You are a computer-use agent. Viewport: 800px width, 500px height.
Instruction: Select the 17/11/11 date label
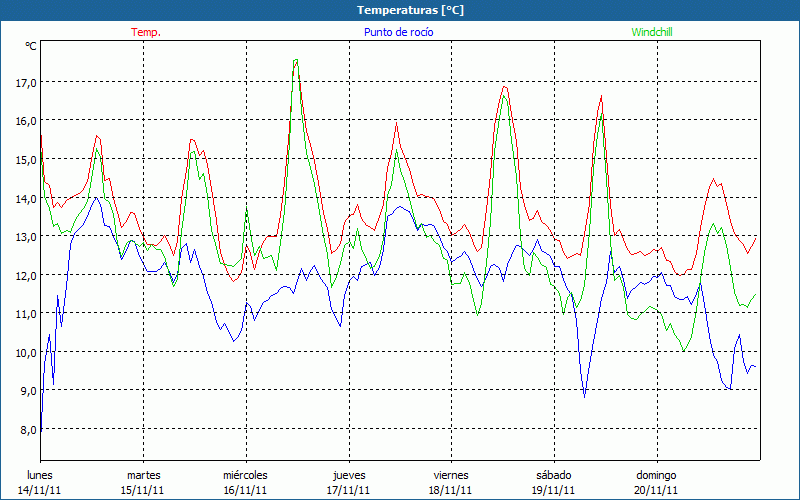tap(349, 490)
